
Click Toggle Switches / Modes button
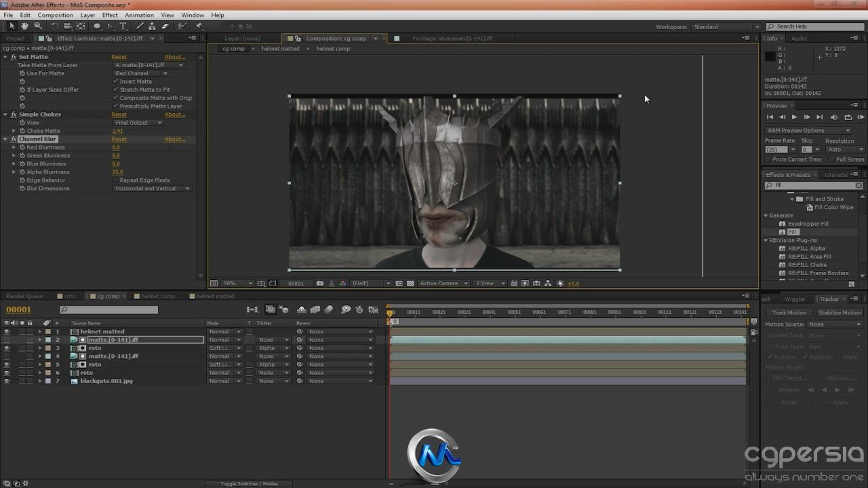[250, 483]
